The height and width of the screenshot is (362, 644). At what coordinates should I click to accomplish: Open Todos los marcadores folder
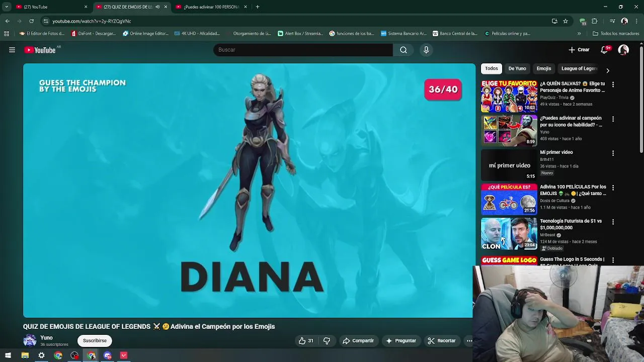coord(616,34)
